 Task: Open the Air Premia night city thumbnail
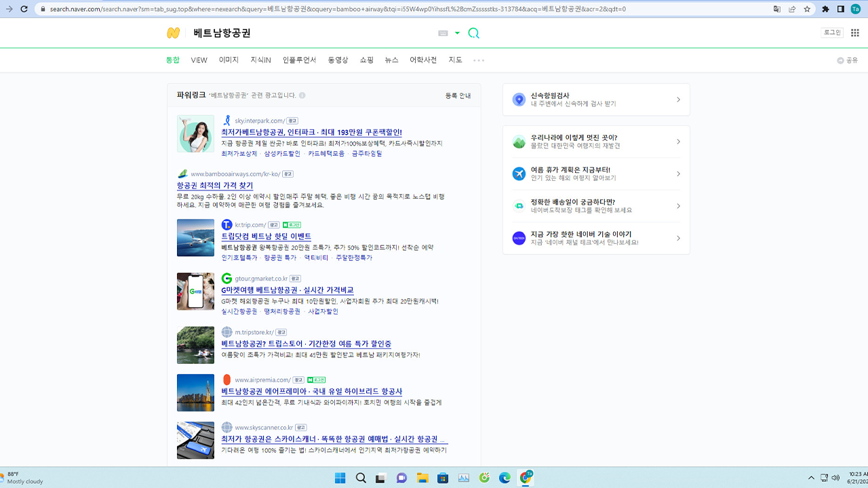(x=195, y=392)
